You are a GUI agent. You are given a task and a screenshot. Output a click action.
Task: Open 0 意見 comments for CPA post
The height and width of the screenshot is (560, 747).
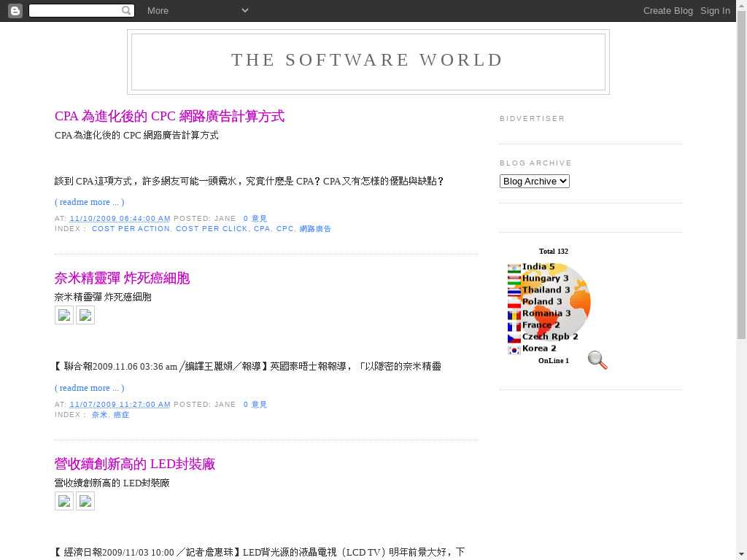255,219
